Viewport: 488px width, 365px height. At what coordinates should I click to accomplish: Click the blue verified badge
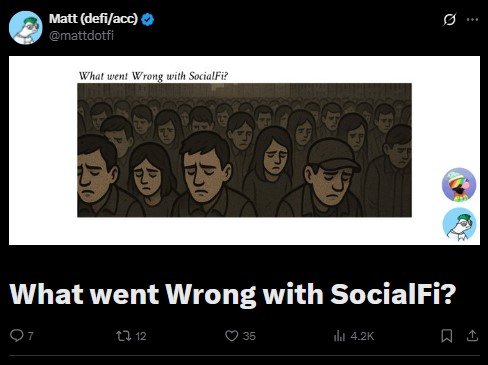[x=148, y=20]
